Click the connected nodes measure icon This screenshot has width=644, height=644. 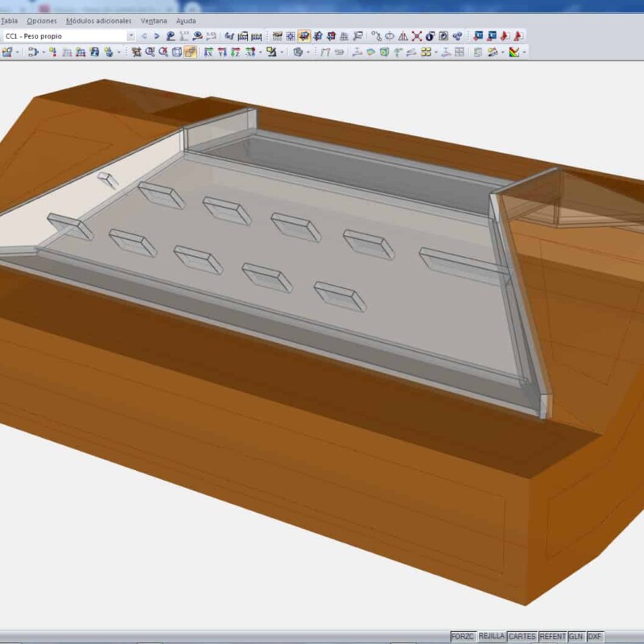click(x=376, y=36)
